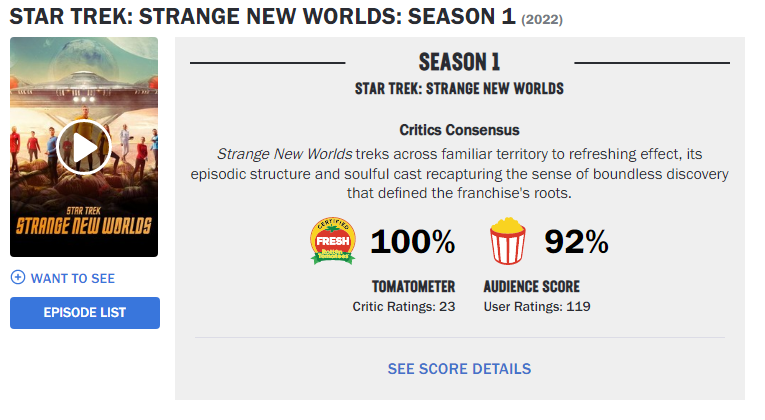Open the EPISODE LIST button
The height and width of the screenshot is (420, 765).
pyautogui.click(x=85, y=313)
